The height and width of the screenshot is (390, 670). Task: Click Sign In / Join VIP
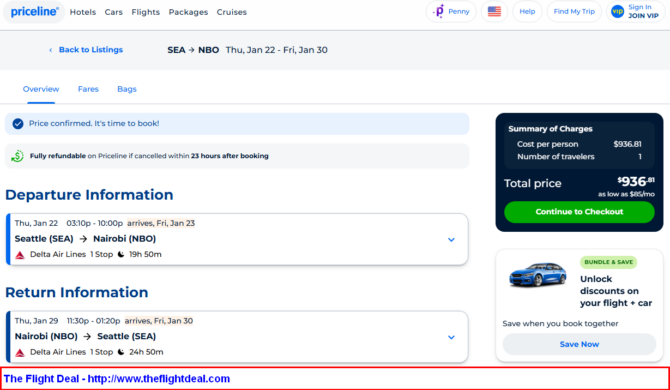(x=636, y=12)
